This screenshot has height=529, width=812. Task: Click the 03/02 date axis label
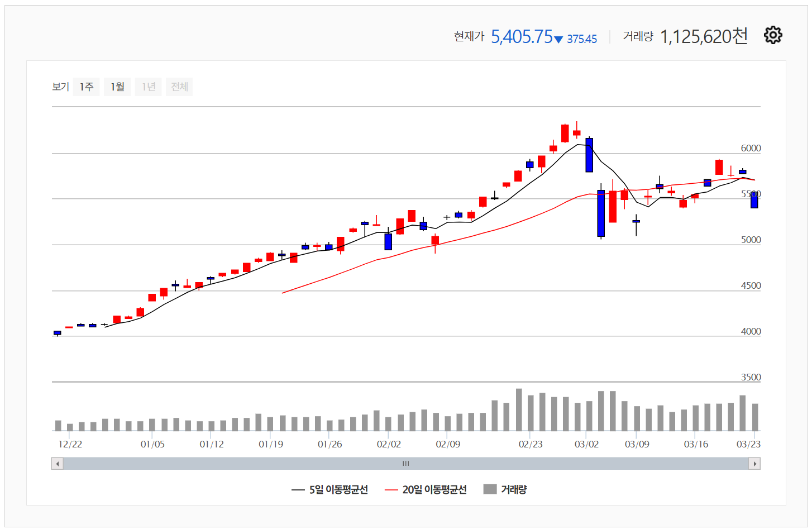(586, 444)
